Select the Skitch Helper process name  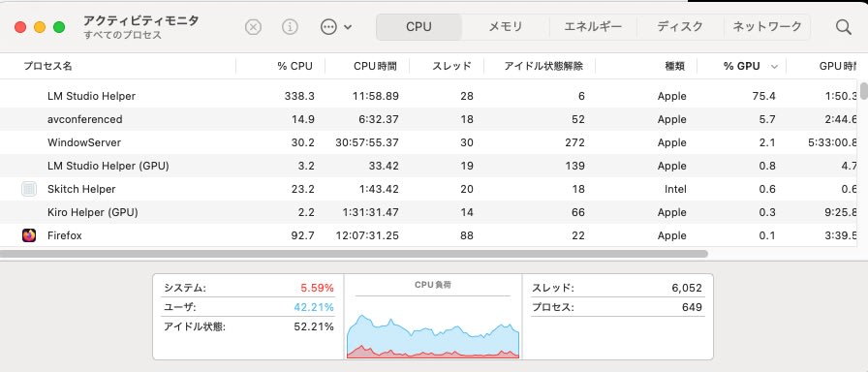(81, 189)
